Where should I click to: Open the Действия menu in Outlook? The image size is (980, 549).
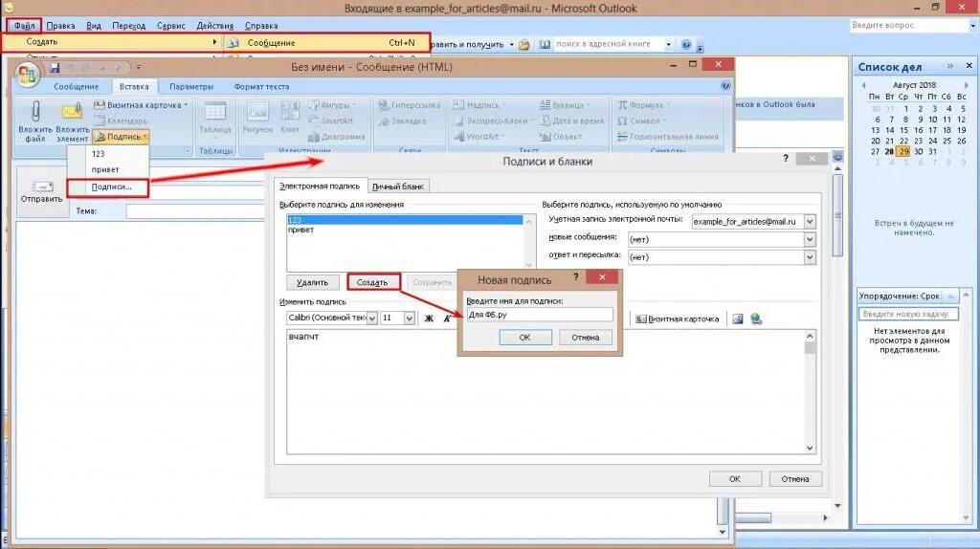(215, 26)
